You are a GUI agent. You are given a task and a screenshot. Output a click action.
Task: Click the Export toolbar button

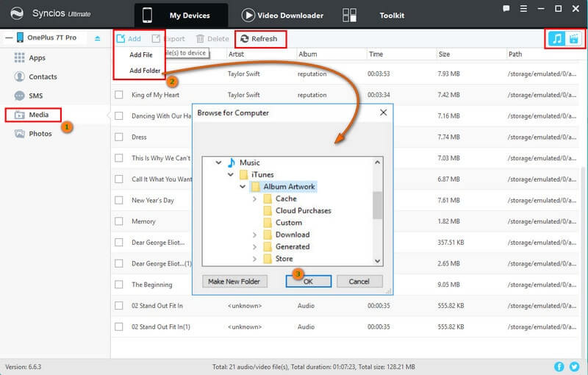[x=168, y=39]
